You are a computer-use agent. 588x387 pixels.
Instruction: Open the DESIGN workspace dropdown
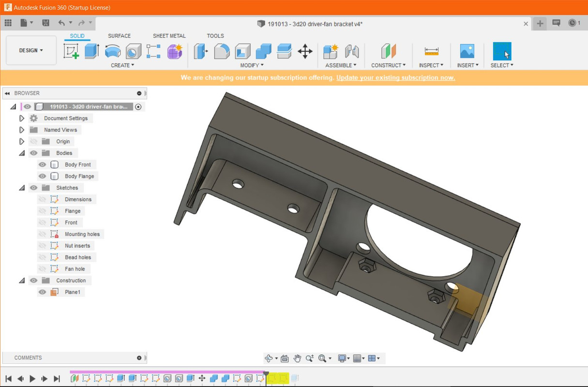click(x=31, y=50)
